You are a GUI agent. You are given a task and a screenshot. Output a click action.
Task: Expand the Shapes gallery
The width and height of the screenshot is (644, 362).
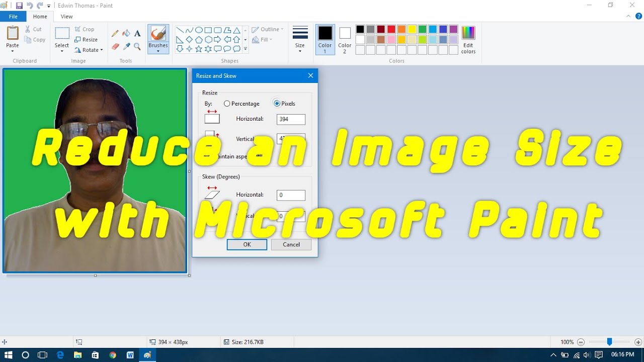(246, 49)
